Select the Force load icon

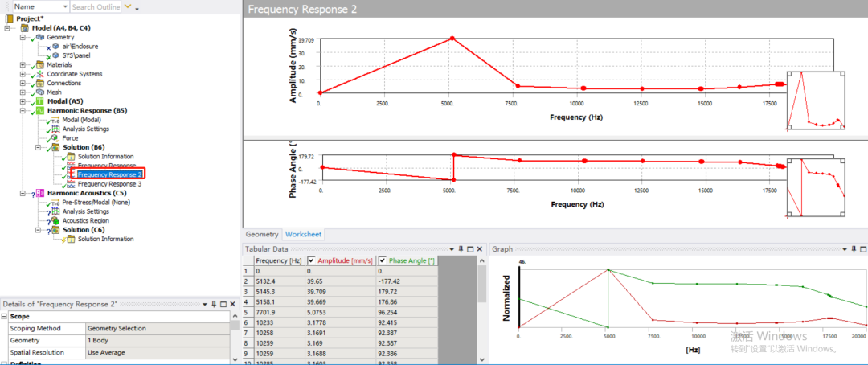(55, 138)
